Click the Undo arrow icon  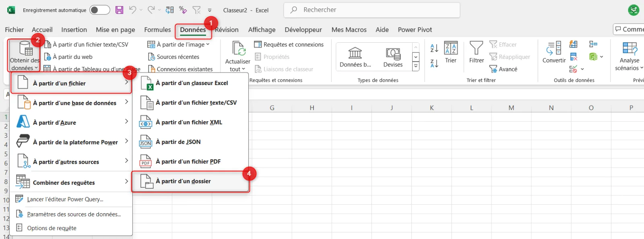132,10
